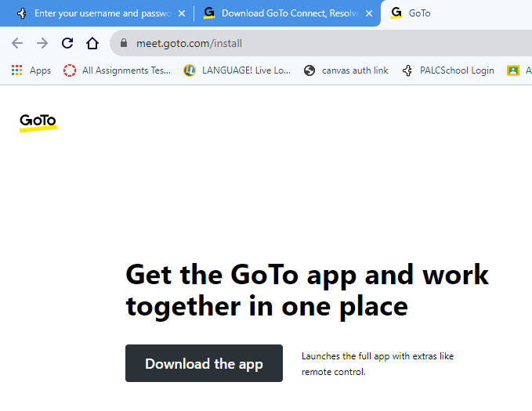Switch to 'Enter your username and password' tab
This screenshot has width=532, height=411.
point(95,13)
